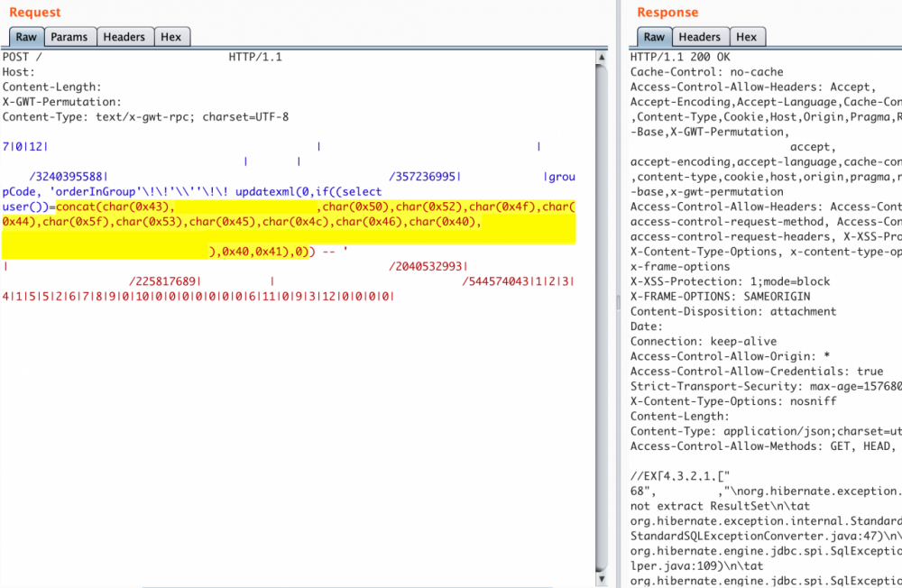Viewport: 902px width, 588px height.
Task: Click the 'Strict-Transport-Security' response header
Action: pyautogui.click(x=766, y=386)
